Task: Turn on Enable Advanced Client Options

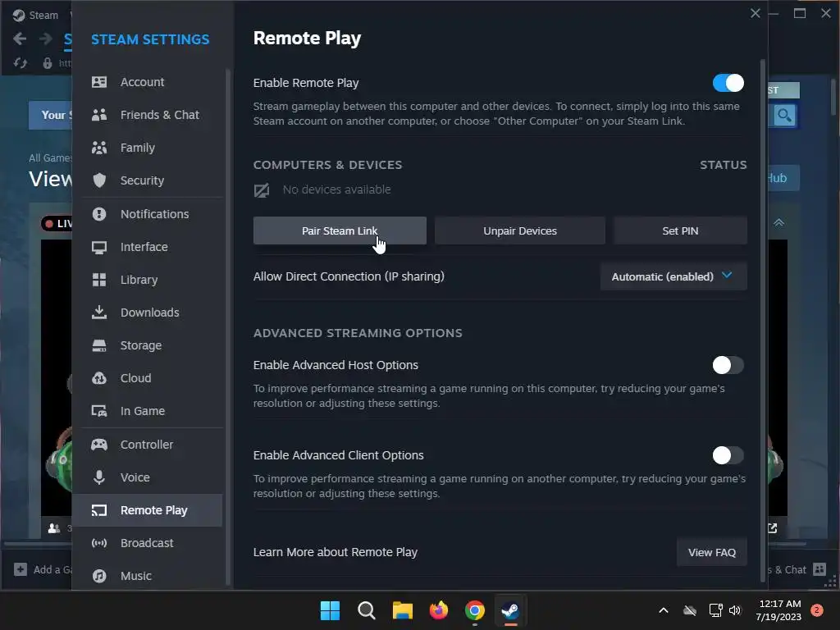Action: tap(728, 455)
